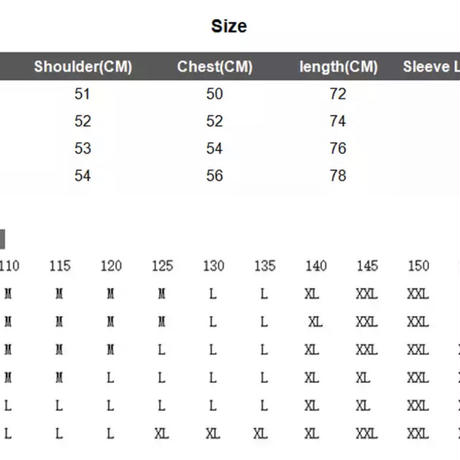
Task: Select the 150 weight column label
Action: 419,266
